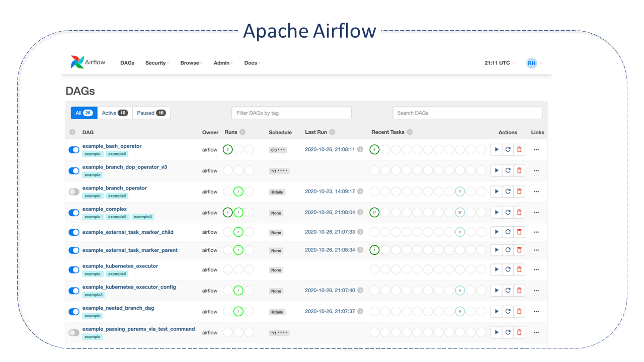Unpause example_passing_params_via_test_command toggle
Image resolution: width=644 pixels, height=362 pixels.
pos(74,333)
